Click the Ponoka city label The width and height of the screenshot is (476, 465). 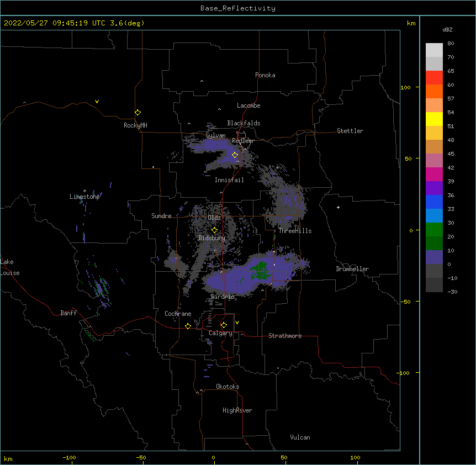coord(265,75)
